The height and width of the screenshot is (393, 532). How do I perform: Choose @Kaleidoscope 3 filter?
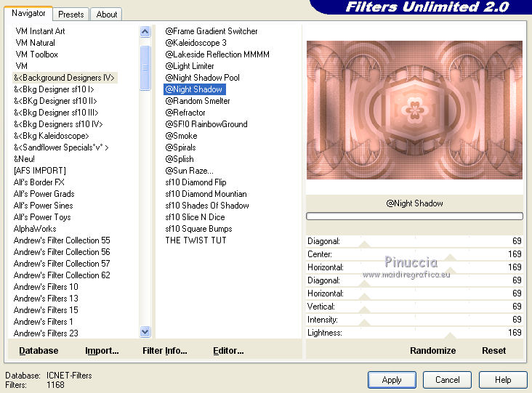196,43
